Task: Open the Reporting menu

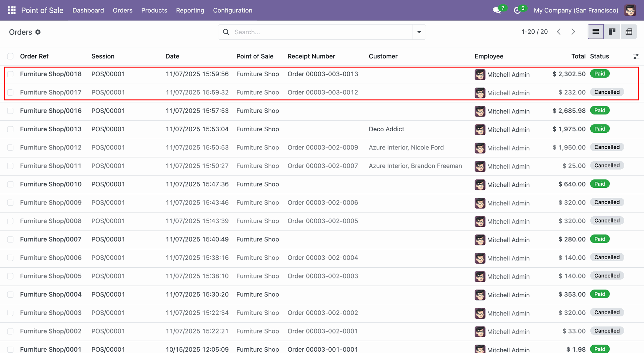Action: coord(190,10)
